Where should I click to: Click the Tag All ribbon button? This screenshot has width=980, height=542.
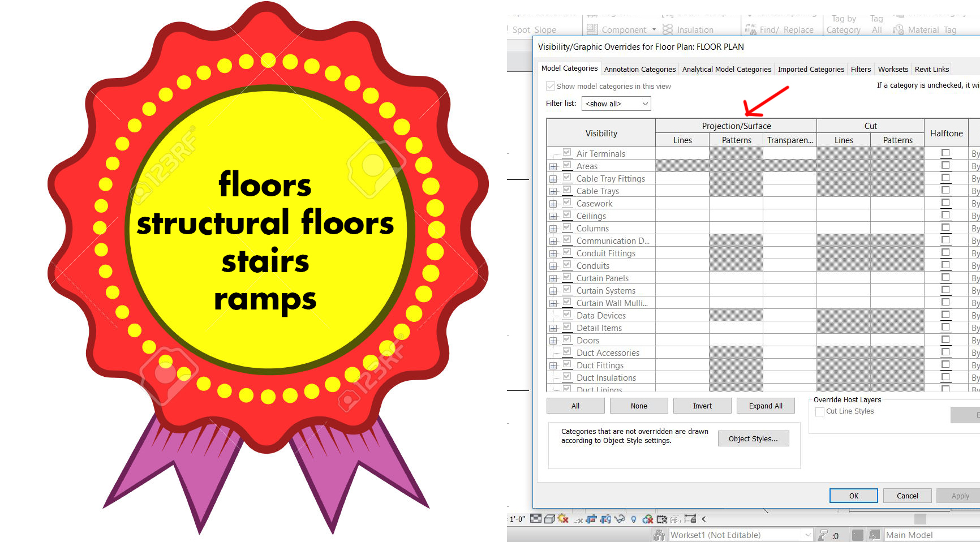pyautogui.click(x=876, y=24)
